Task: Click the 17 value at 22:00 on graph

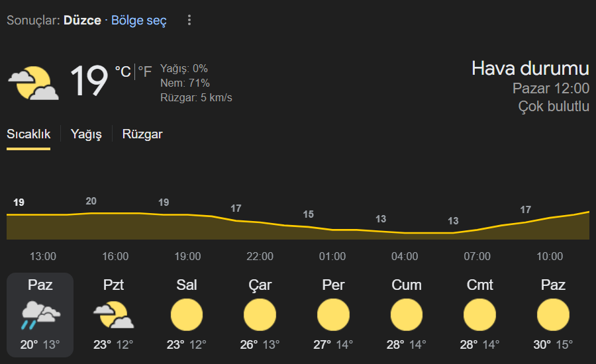Action: coord(236,208)
